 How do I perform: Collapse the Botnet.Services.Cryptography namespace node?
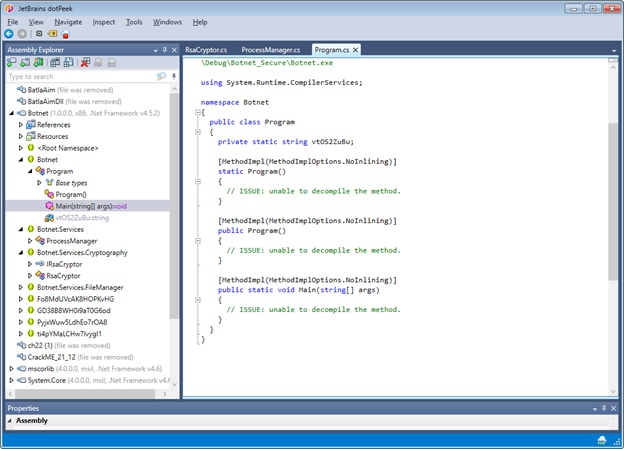[21, 252]
